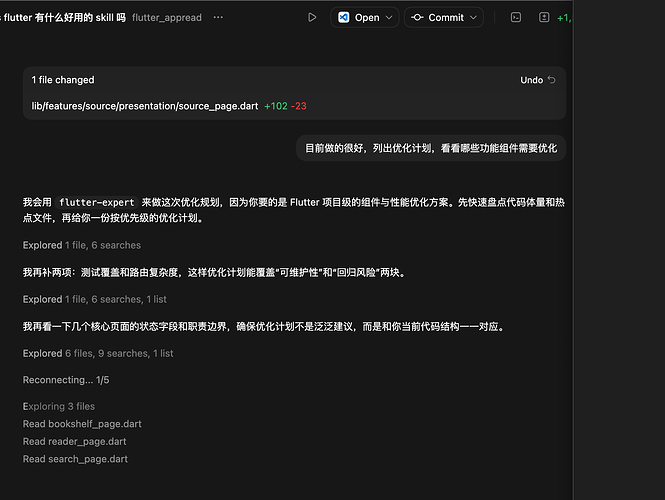
Task: Open project in VS Code via Open button
Action: 359,17
